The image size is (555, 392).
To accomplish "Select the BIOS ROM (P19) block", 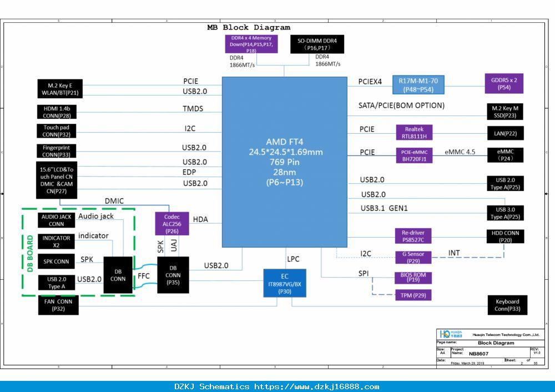I will [413, 278].
